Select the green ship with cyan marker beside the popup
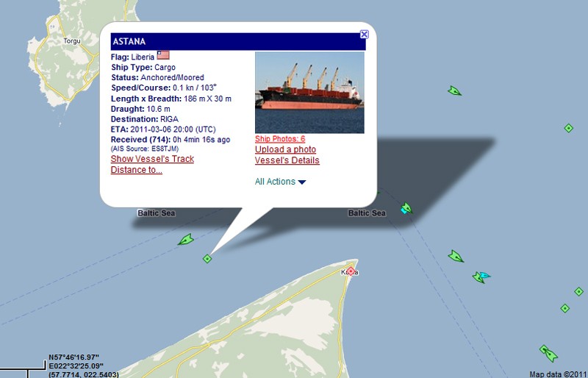This screenshot has height=378, width=588. click(406, 208)
